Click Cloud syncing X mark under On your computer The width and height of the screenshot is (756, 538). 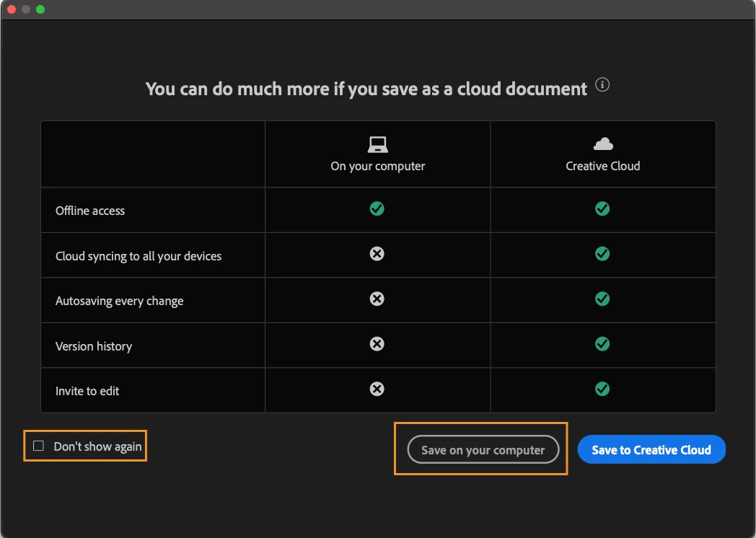pos(377,254)
